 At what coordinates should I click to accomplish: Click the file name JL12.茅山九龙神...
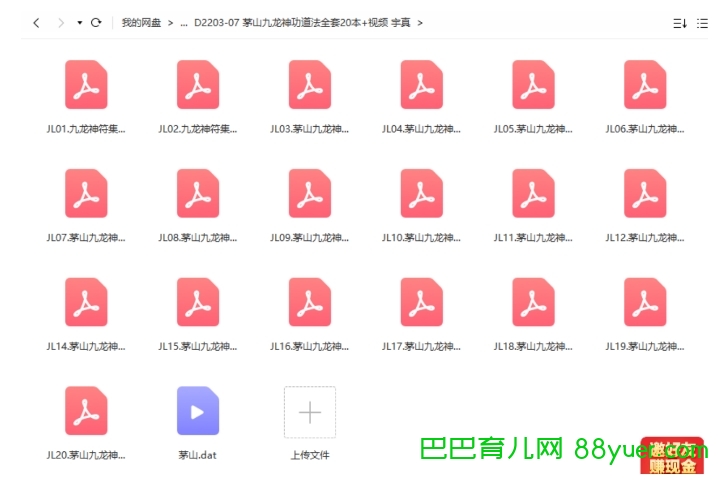[x=645, y=238]
